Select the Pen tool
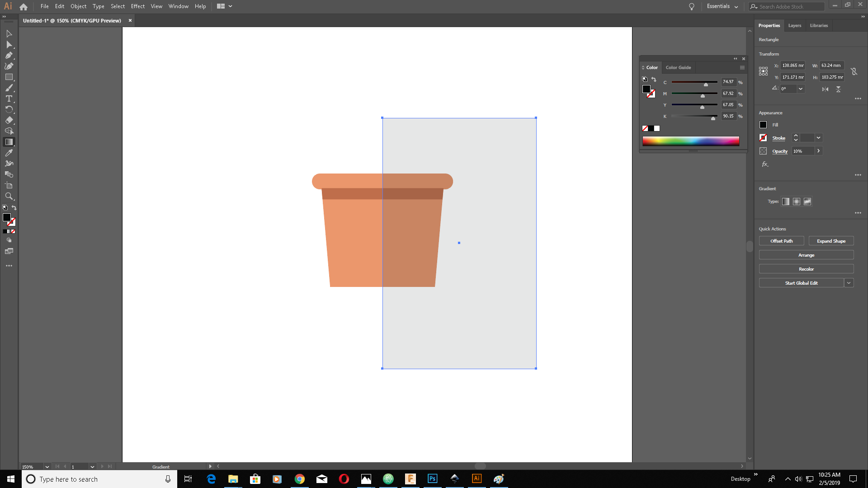The image size is (868, 488). click(x=9, y=56)
